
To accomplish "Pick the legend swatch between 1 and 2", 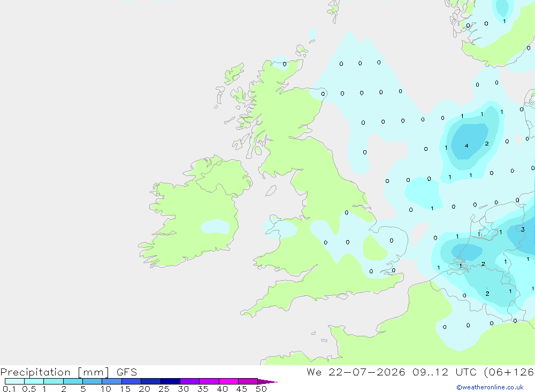I will pyautogui.click(x=53, y=381).
